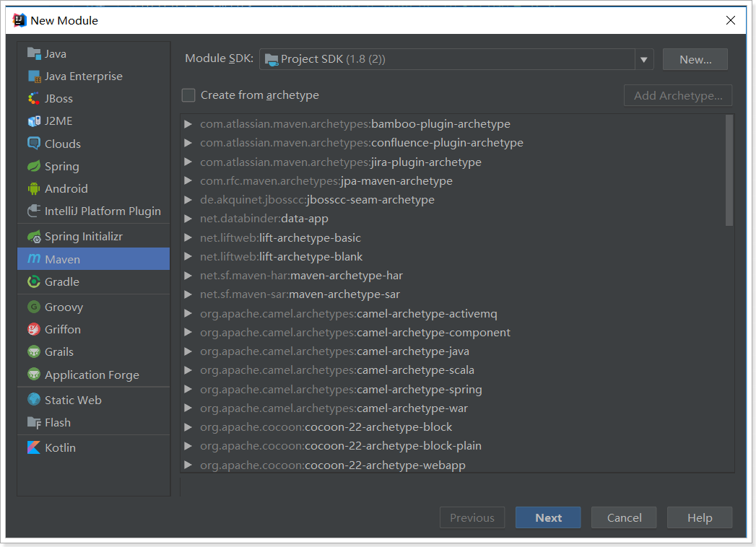Image resolution: width=756 pixels, height=547 pixels.
Task: Expand the maven-archetype-har entry
Action: pos(188,276)
